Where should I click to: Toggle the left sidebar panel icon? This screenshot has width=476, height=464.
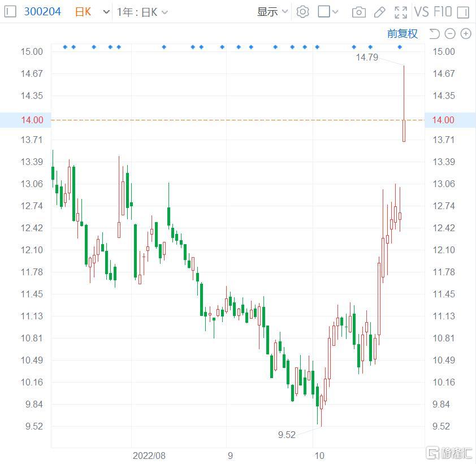coord(10,12)
